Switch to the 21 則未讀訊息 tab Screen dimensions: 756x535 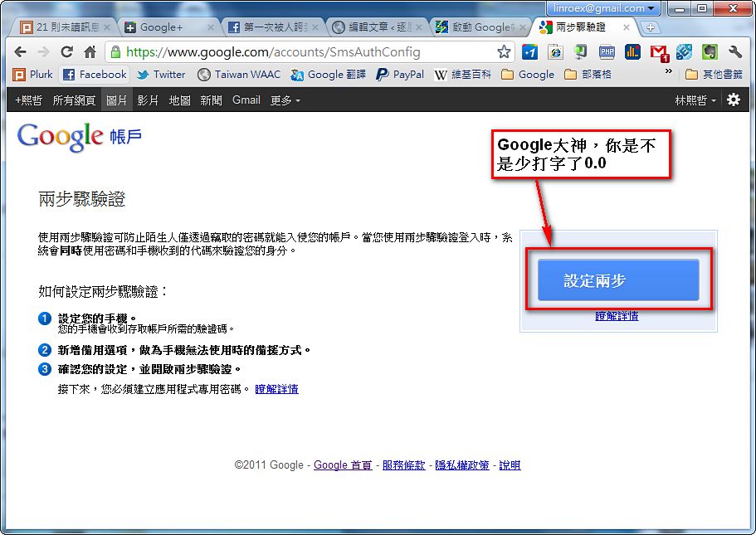pyautogui.click(x=65, y=27)
